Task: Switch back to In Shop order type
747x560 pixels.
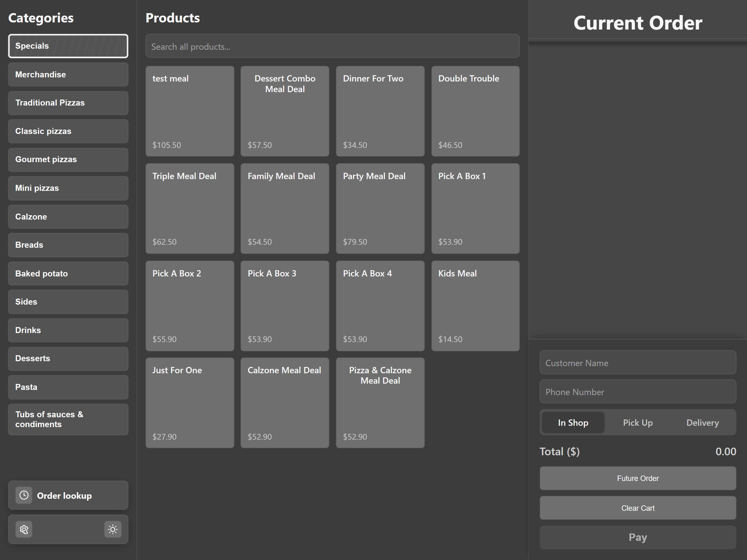Action: pyautogui.click(x=573, y=422)
